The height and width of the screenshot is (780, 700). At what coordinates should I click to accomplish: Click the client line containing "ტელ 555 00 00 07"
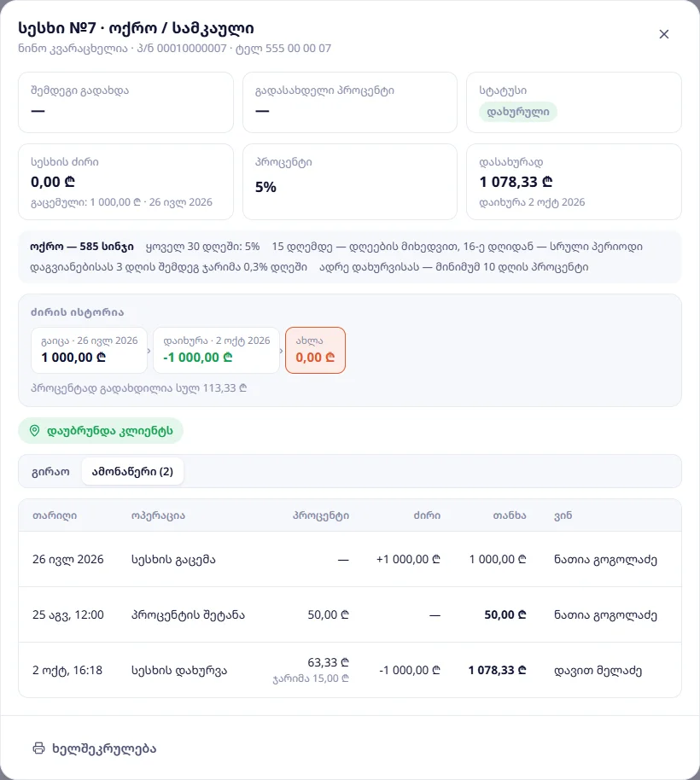coord(175,49)
